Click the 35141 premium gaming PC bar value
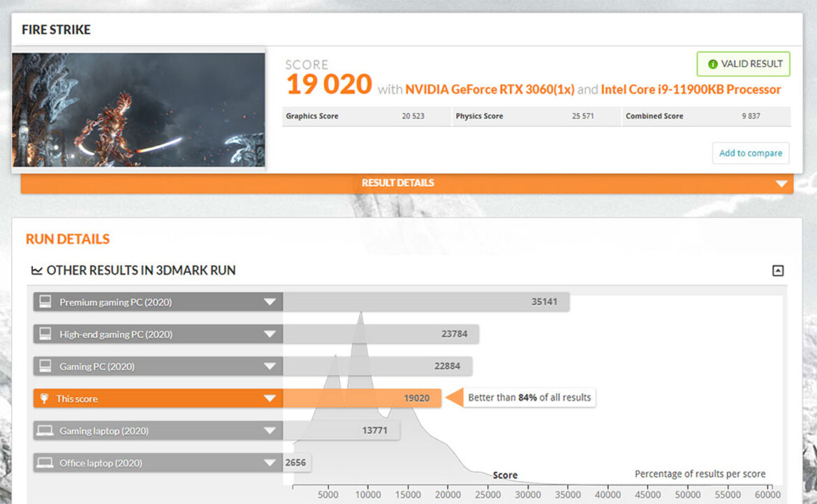 tap(544, 302)
